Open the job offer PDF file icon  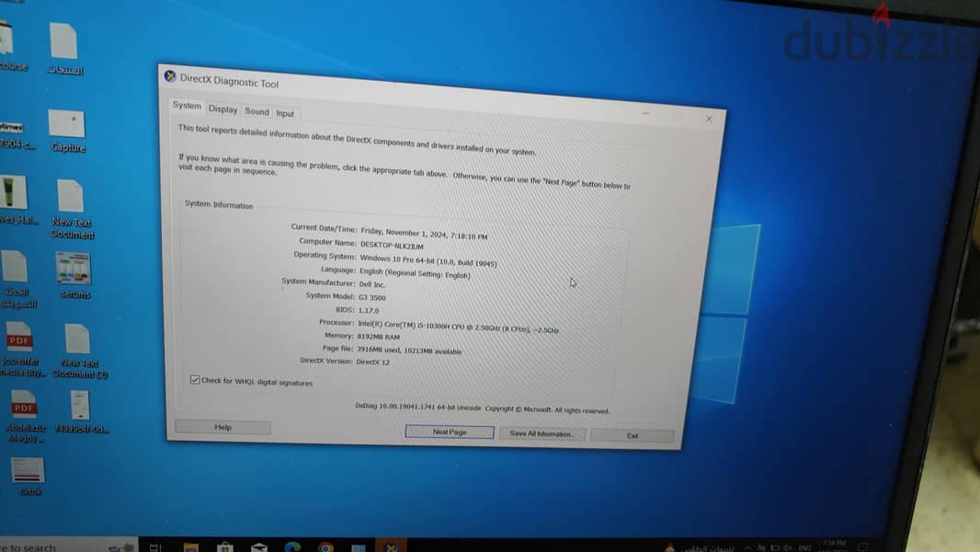20,349
